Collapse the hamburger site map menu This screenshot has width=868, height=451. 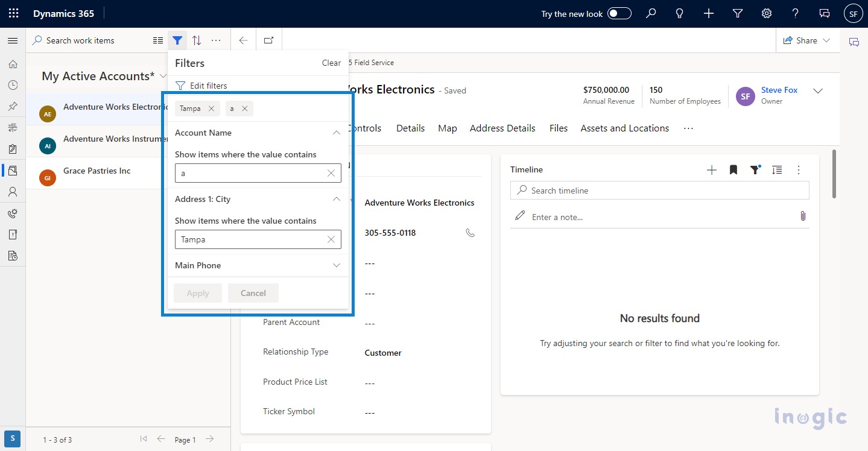(13, 40)
